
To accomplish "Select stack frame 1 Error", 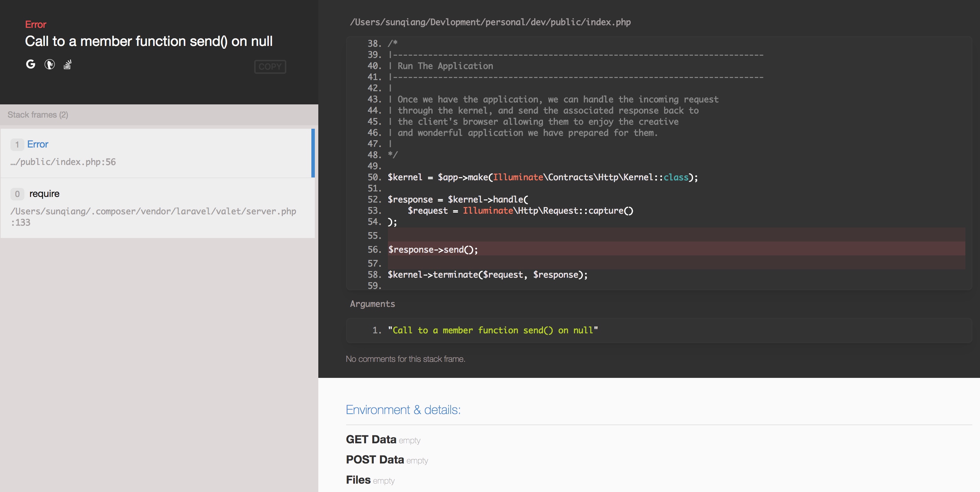I will pyautogui.click(x=157, y=153).
